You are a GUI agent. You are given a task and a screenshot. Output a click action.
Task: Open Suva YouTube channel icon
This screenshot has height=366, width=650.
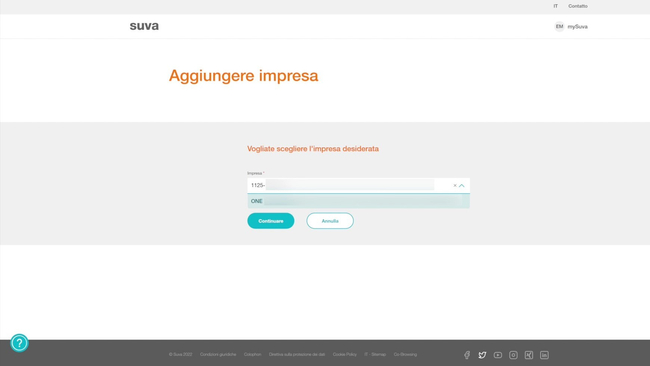pos(497,355)
